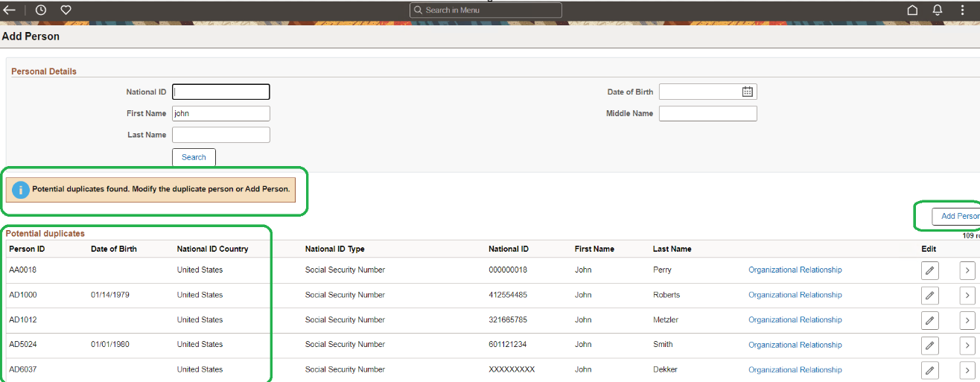Click date of birth 01/01/1980
Viewport: 980px width, 382px height.
pos(110,344)
